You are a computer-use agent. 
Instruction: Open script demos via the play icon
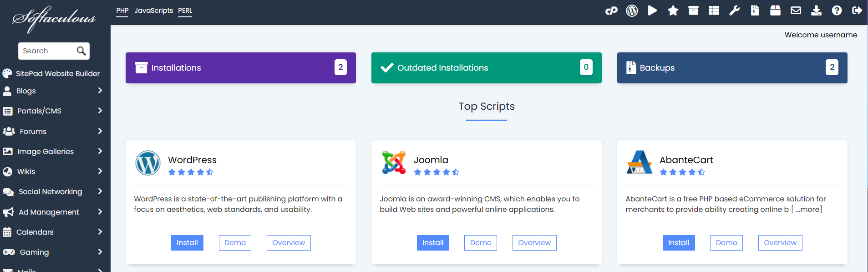[652, 10]
